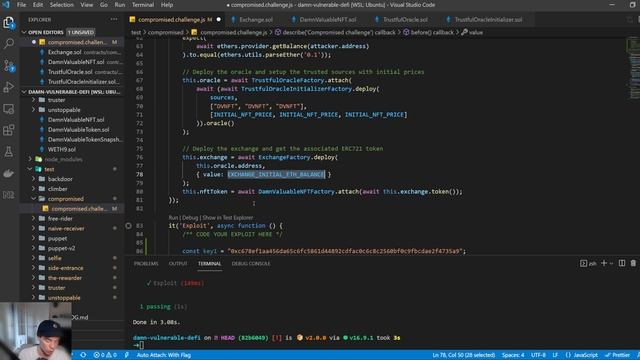Click Show in Test Explorer code lens
Viewport: 640px width, 360px height.
click(x=227, y=218)
